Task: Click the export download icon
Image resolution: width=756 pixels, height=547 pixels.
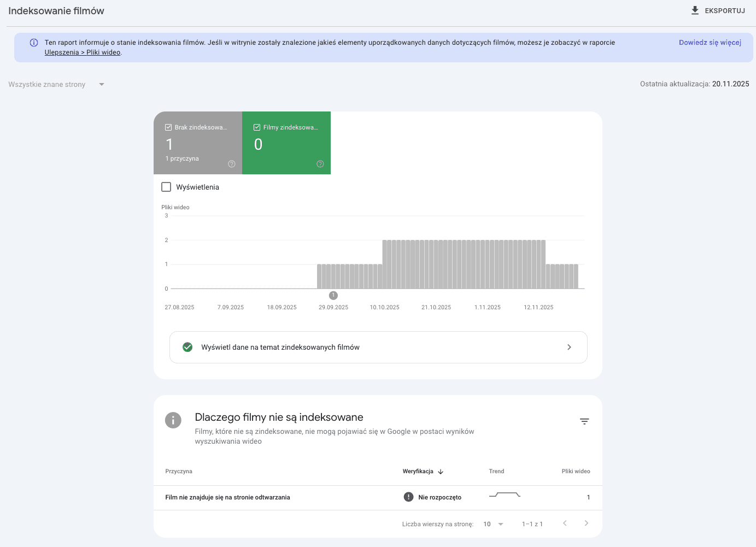Action: (695, 10)
